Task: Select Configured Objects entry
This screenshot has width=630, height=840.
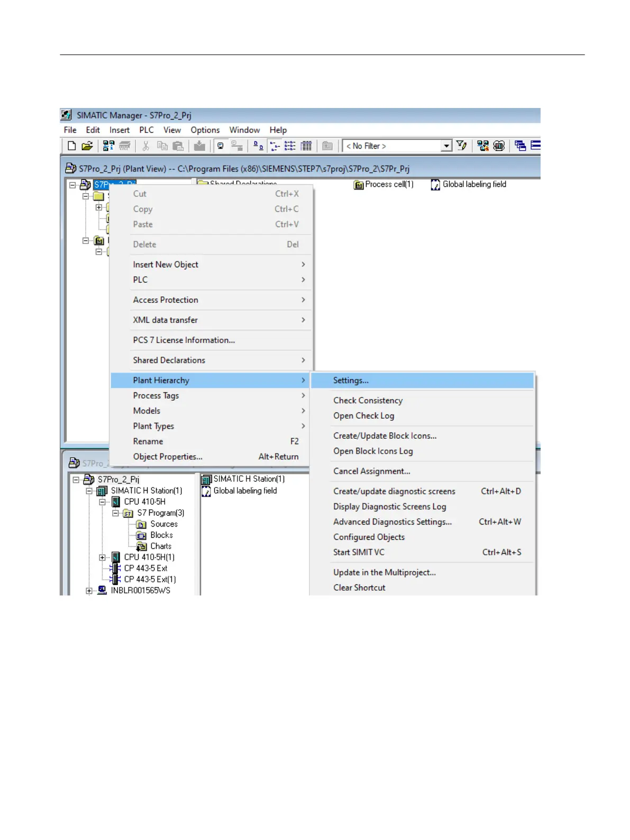Action: (422, 537)
